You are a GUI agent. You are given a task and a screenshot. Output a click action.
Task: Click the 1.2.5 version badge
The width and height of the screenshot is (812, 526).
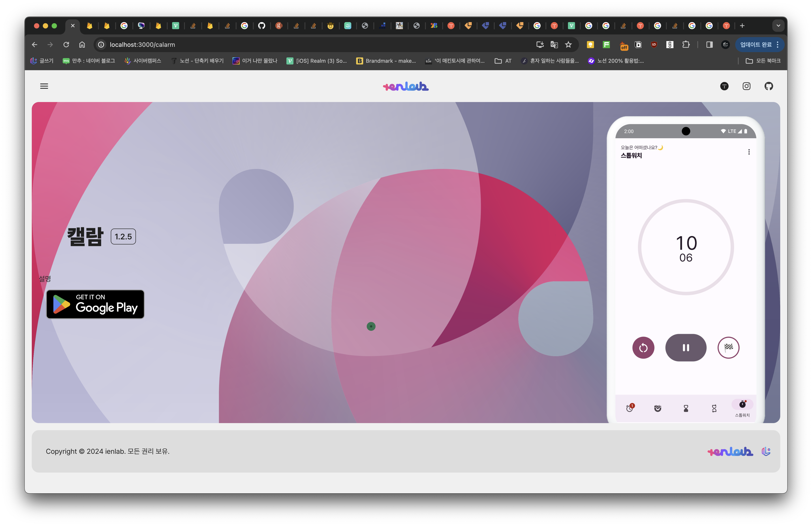coord(123,237)
